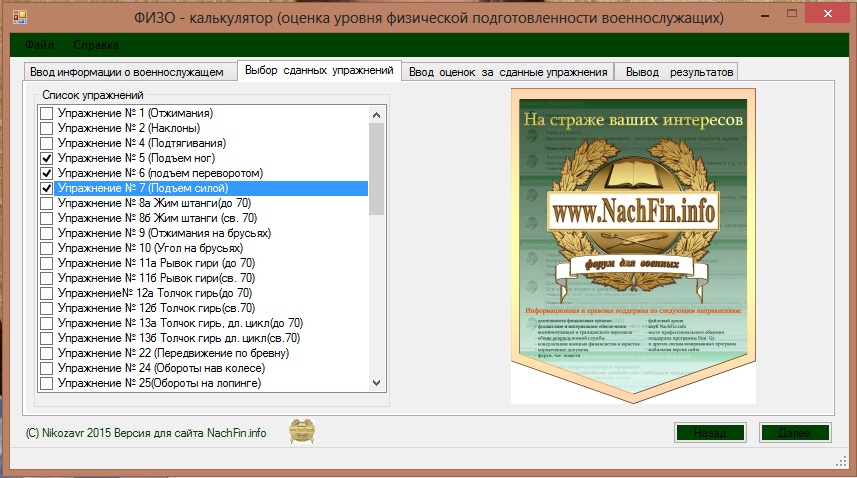Click the exercise list scroll down arrow
857x478 pixels.
pos(376,383)
